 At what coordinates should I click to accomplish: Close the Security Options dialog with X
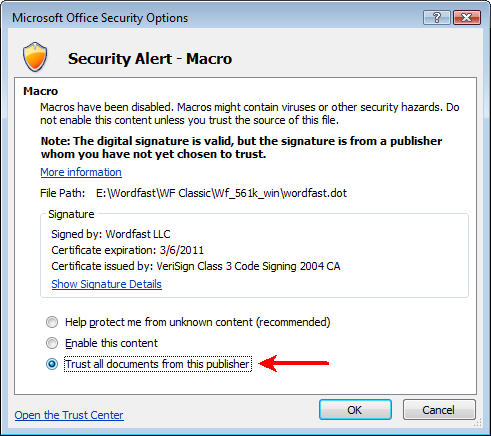(x=467, y=17)
